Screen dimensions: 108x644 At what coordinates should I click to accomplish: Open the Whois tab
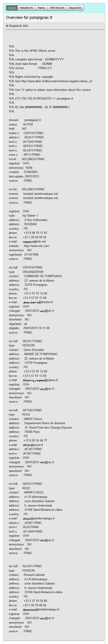click(x=12, y=8)
